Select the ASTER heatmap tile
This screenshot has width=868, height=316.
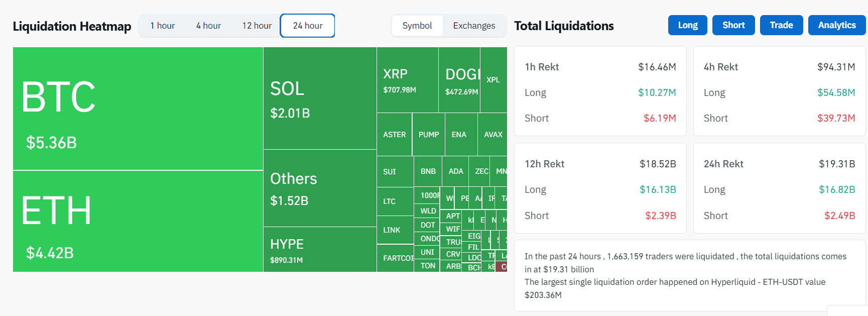coord(394,135)
